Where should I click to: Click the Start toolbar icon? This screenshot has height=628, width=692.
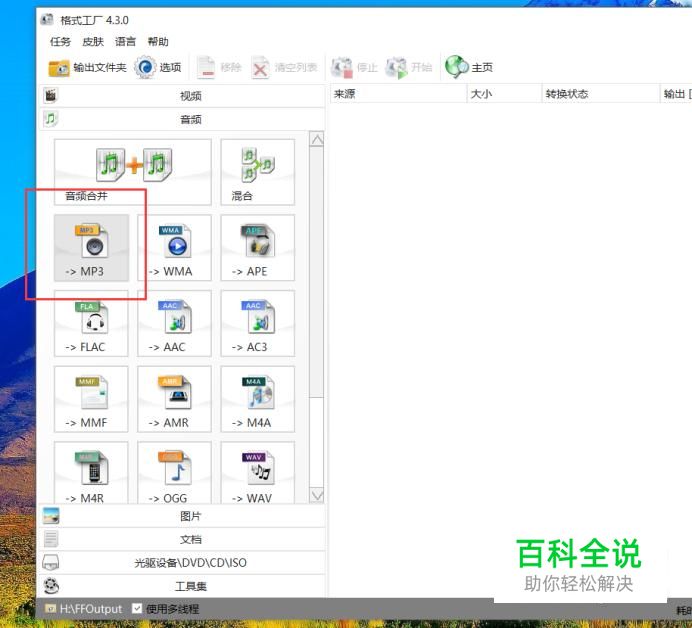click(x=396, y=68)
